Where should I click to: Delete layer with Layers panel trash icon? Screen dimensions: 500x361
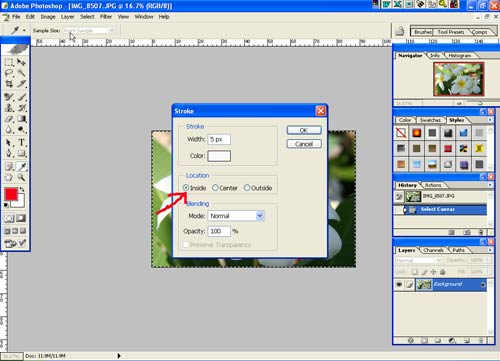pyautogui.click(x=480, y=340)
